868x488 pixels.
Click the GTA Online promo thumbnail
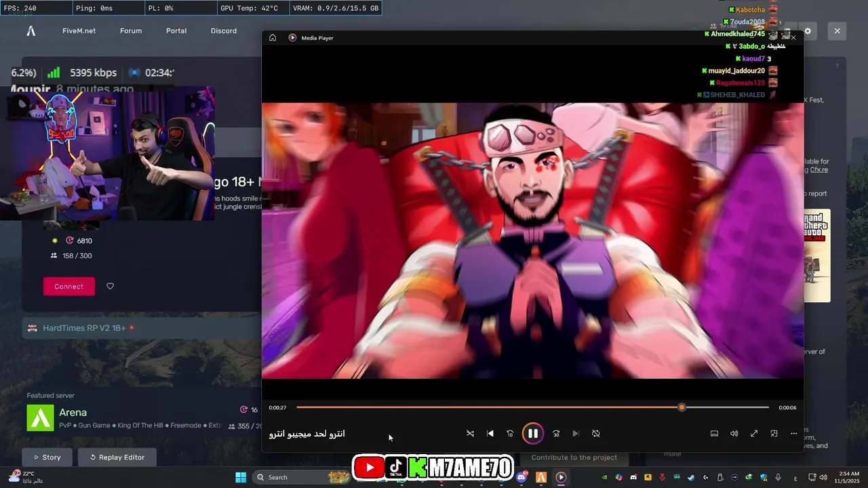pos(817,256)
